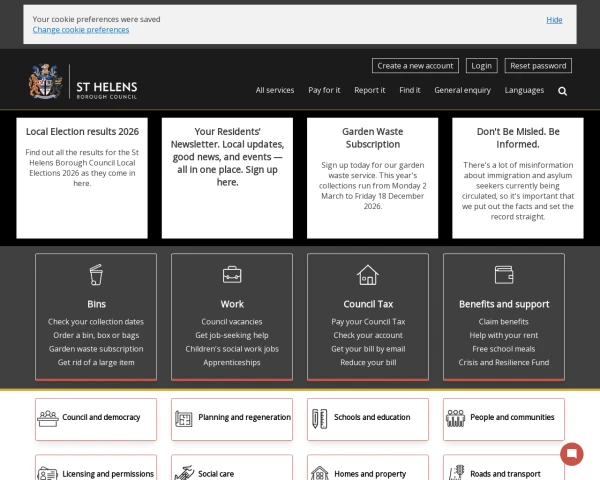Click the Reset password button
This screenshot has height=480, width=600.
tap(538, 66)
